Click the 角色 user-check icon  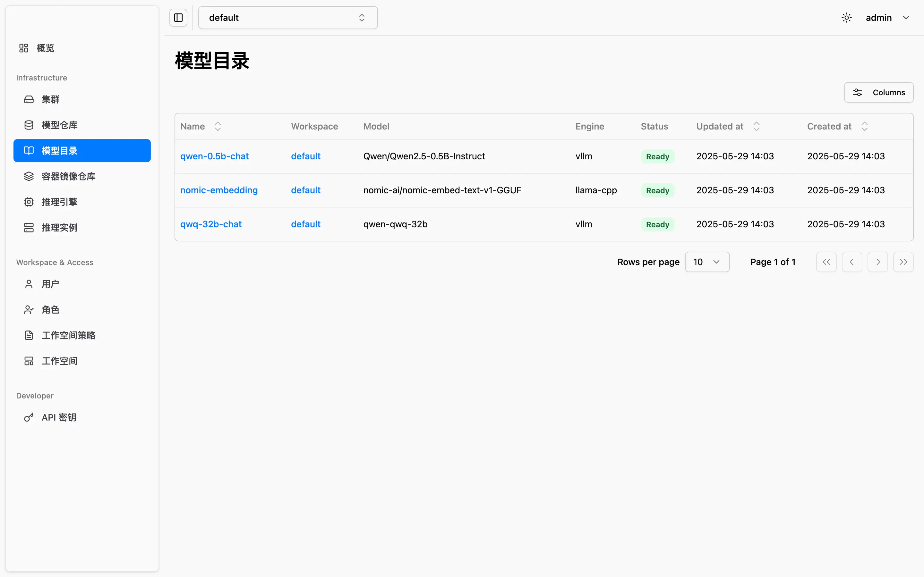pos(29,309)
